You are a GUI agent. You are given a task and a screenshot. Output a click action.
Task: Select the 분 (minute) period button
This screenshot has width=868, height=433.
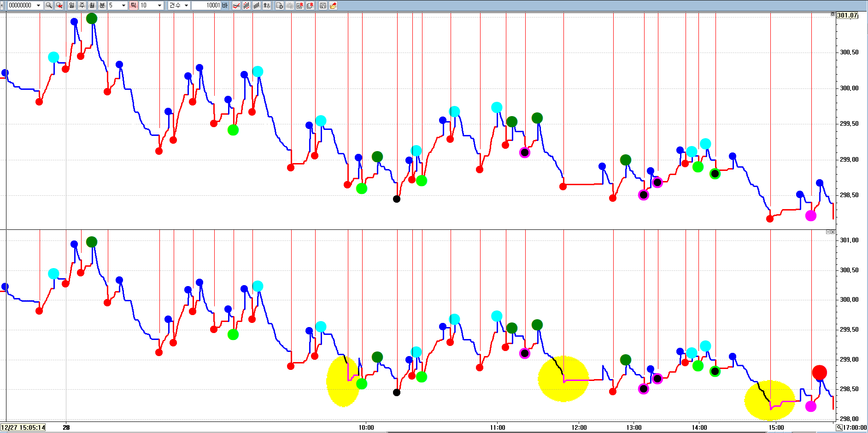(102, 6)
